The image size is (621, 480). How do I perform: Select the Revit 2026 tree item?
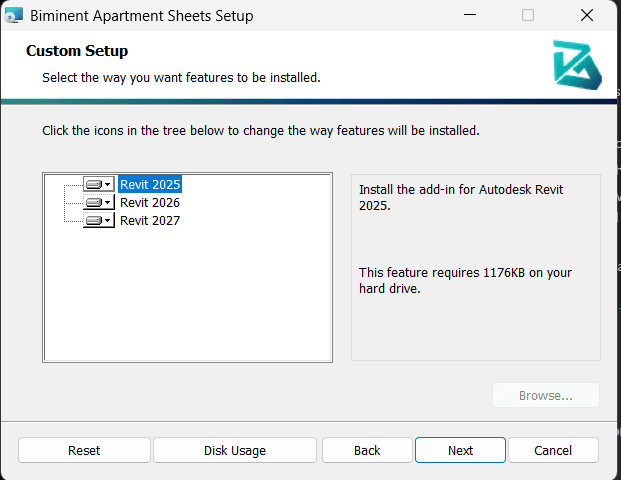click(150, 202)
